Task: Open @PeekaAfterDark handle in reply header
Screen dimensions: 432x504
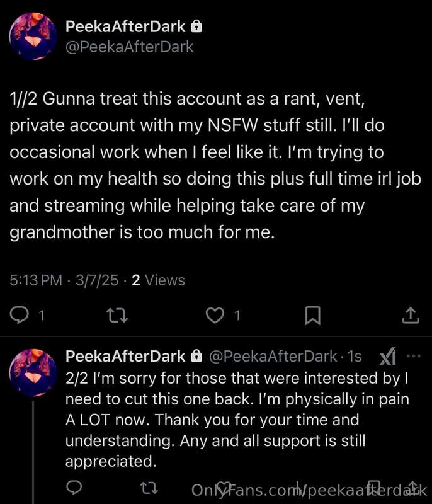Action: pyautogui.click(x=273, y=356)
